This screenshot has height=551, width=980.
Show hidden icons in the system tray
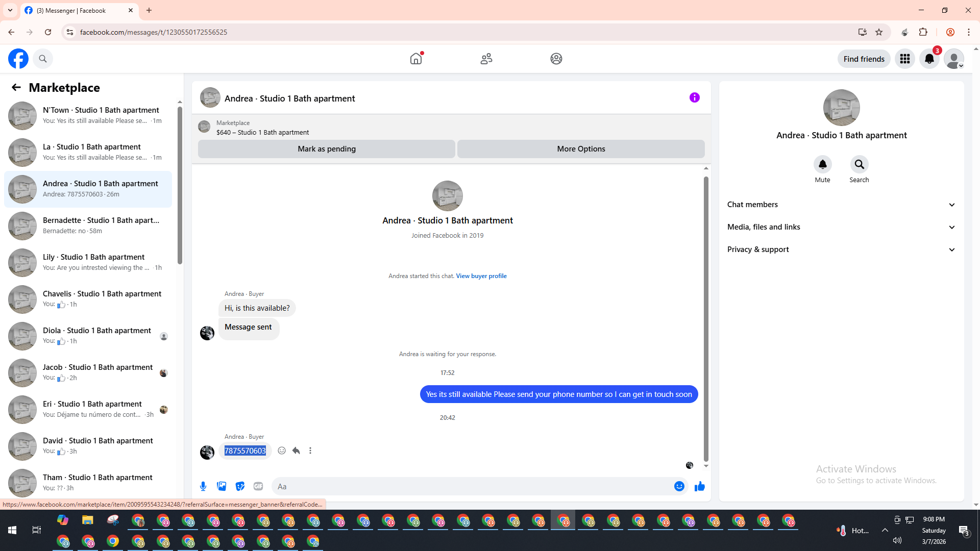885,530
